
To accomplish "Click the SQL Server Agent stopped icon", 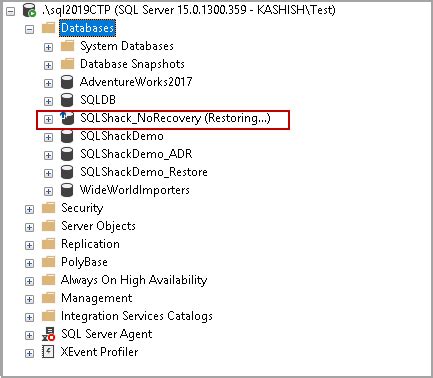I will 49,334.
